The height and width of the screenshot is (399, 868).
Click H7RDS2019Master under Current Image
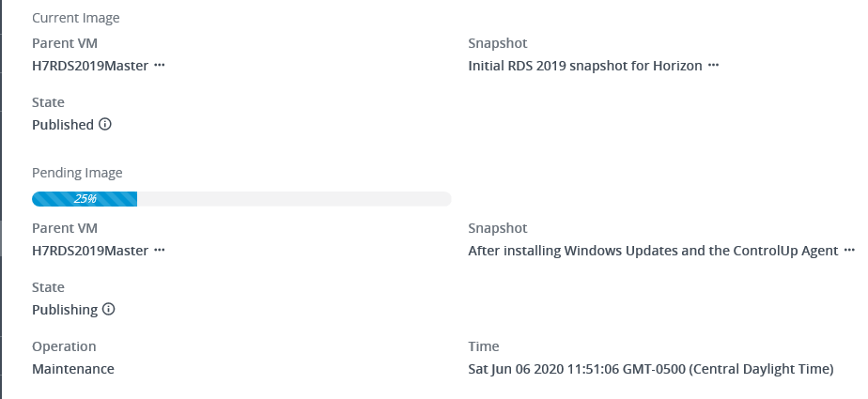[x=90, y=66]
